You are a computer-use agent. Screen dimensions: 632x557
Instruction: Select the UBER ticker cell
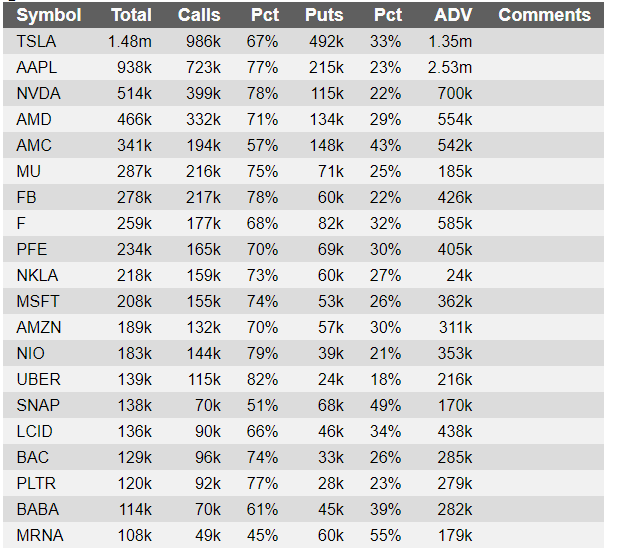pos(38,379)
